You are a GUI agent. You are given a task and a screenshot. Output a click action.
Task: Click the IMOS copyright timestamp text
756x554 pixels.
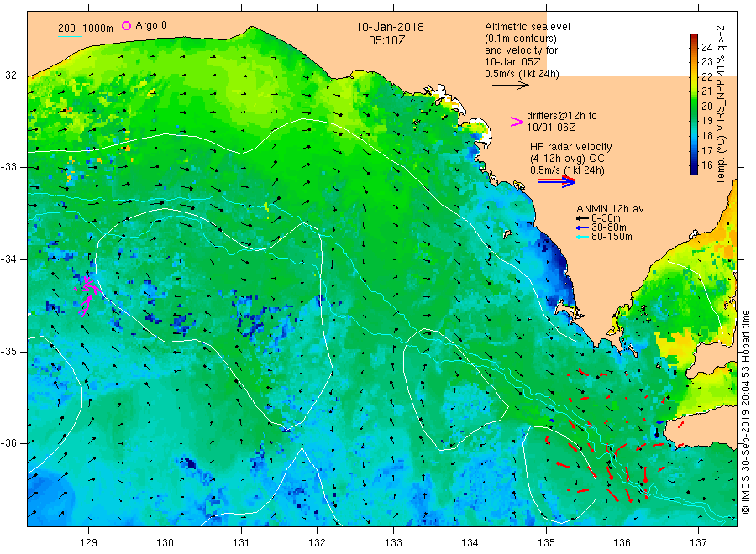(745, 412)
